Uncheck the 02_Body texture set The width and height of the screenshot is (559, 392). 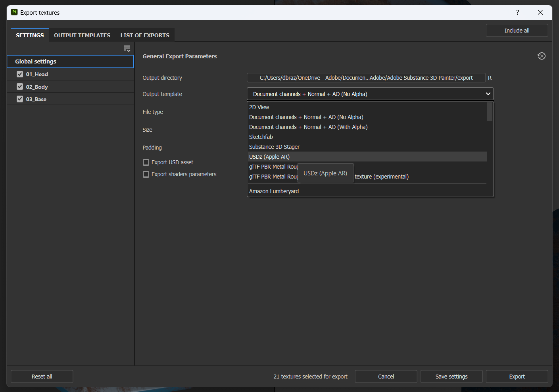pos(20,86)
